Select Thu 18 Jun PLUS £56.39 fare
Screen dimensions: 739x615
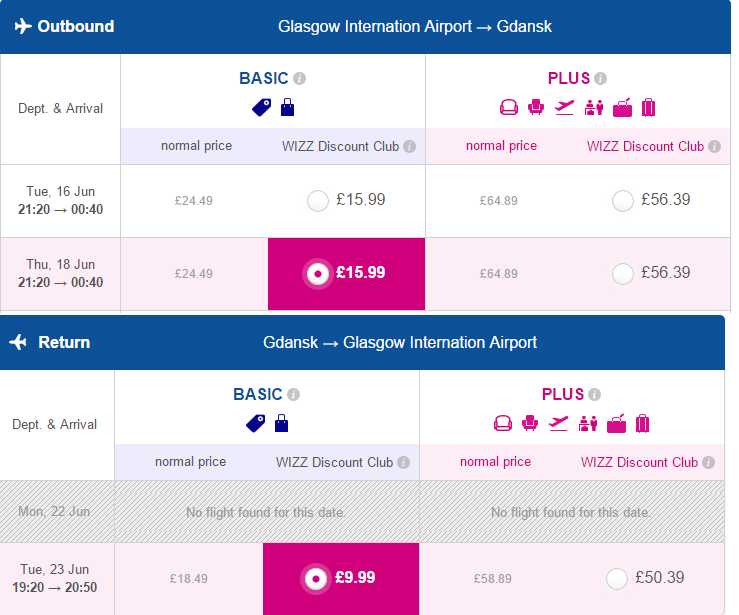point(623,274)
